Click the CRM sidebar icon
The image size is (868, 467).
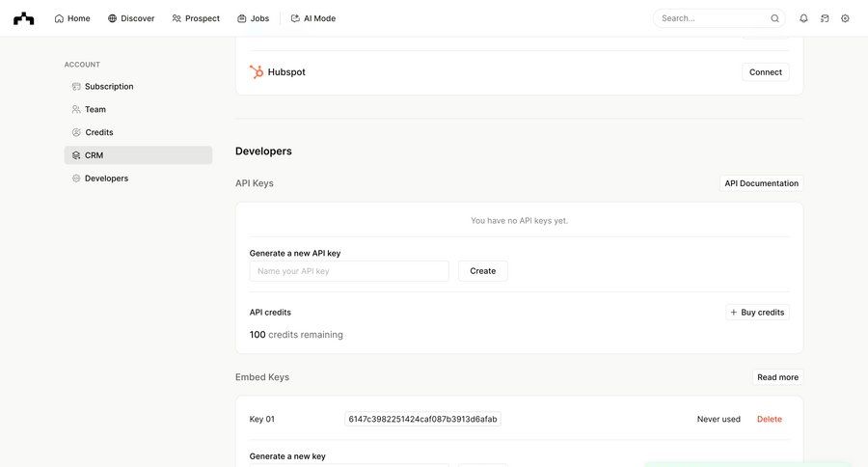tap(76, 155)
